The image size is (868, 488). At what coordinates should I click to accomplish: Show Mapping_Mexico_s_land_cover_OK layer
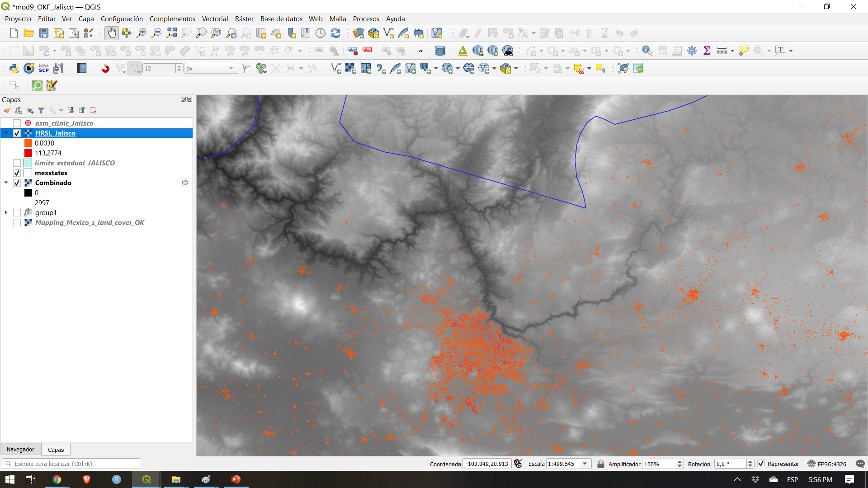[x=17, y=222]
